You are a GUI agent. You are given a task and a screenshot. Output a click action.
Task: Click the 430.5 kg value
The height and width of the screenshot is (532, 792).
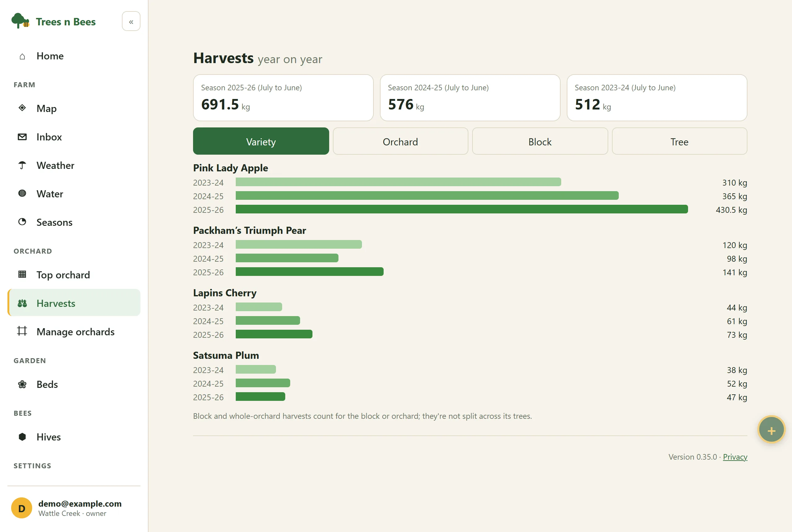coord(731,210)
